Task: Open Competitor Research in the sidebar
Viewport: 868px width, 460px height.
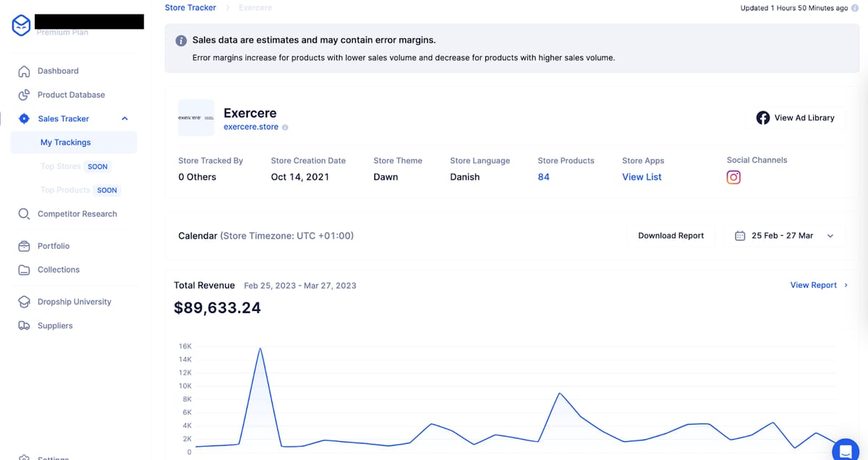Action: pos(77,214)
